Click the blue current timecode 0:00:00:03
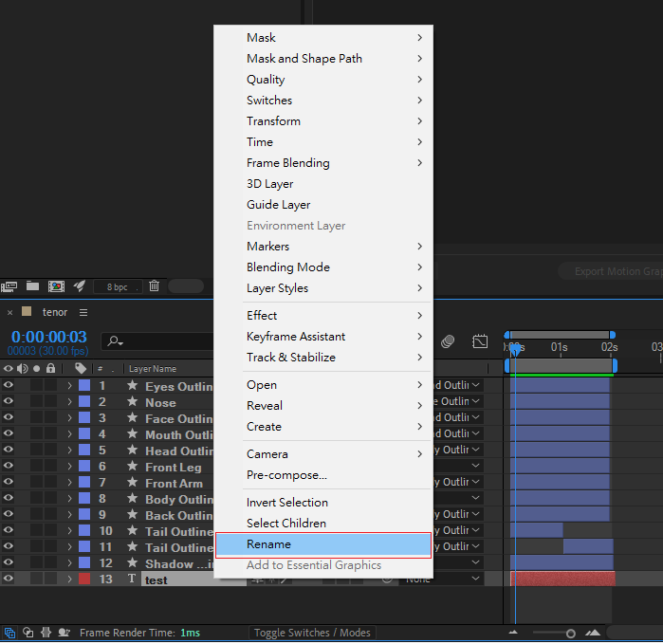This screenshot has height=644, width=663. (x=48, y=337)
